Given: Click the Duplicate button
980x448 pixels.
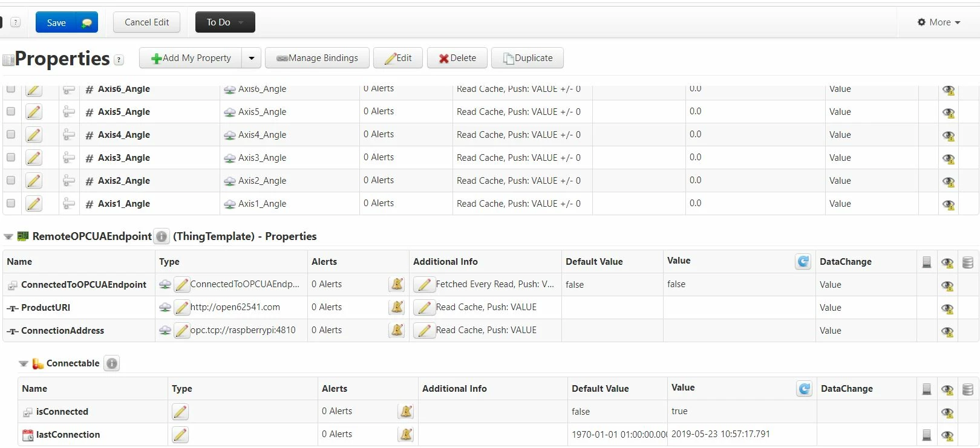Looking at the screenshot, I should click(x=528, y=58).
